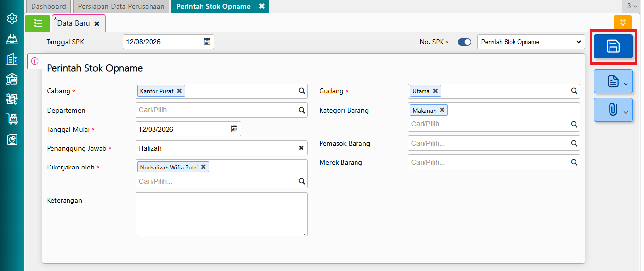This screenshot has height=271, width=644.
Task: Click the pink info icon
Action: tap(35, 61)
